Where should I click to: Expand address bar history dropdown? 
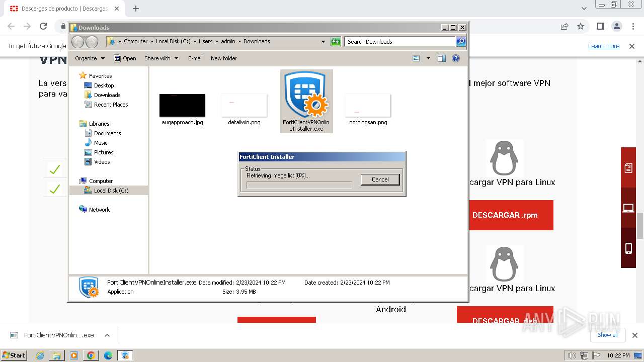click(x=323, y=42)
